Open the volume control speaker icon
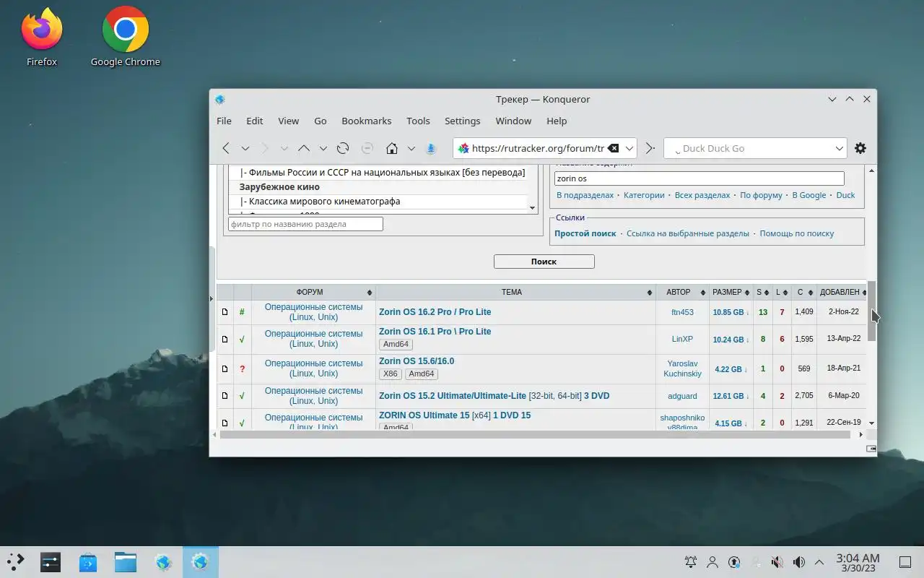This screenshot has width=924, height=578. [798, 561]
